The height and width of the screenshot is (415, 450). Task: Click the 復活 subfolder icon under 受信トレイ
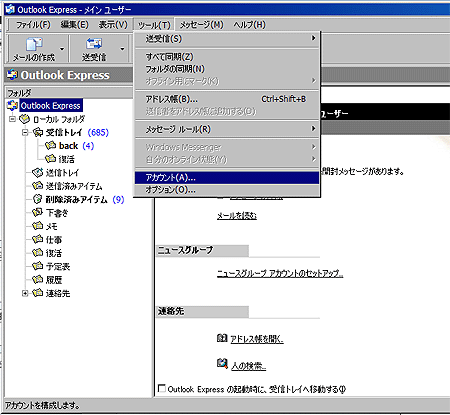tap(51, 158)
